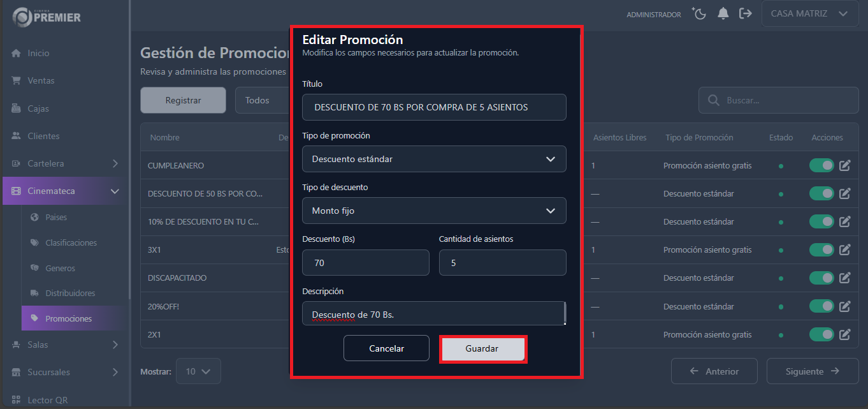Screen dimensions: 868x409
Task: Click inside the Título input field
Action: [434, 107]
